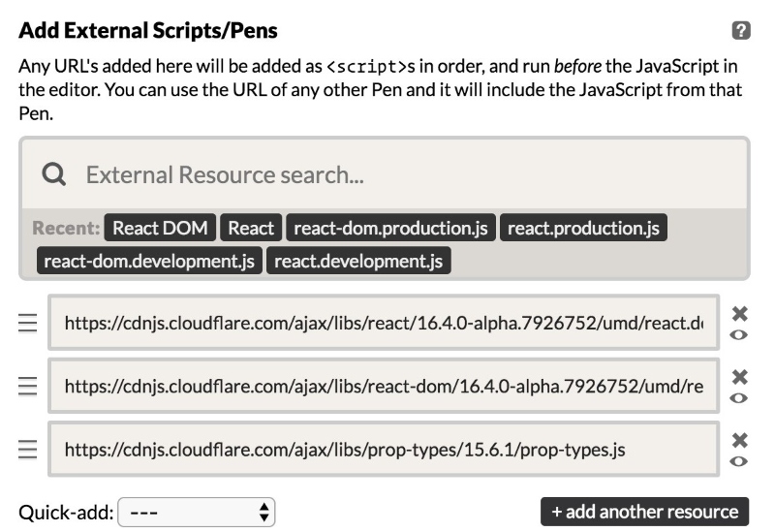Image resolution: width=775 pixels, height=532 pixels.
Task: Click the search magnifier icon
Action: [x=53, y=174]
